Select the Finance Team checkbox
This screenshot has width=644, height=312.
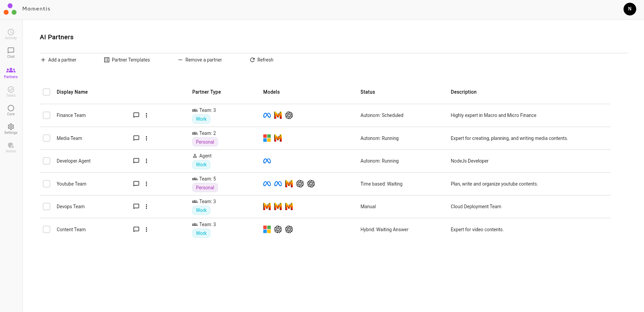tap(47, 115)
